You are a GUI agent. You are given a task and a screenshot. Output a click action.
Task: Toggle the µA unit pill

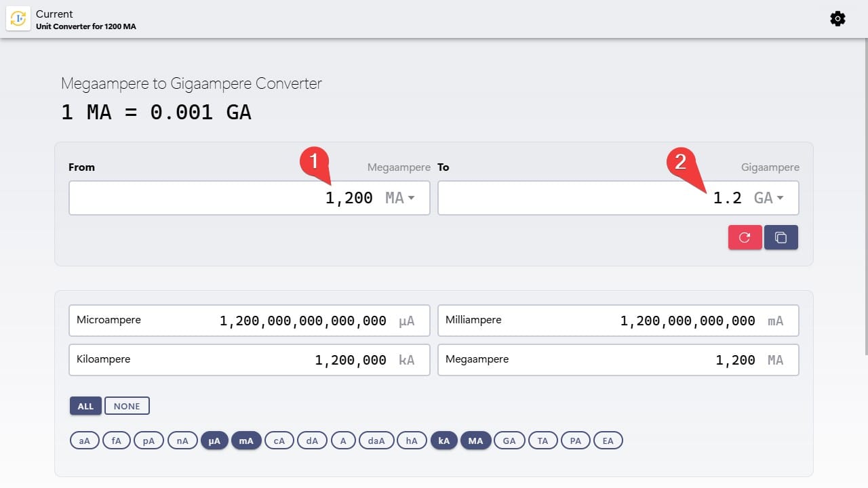point(214,440)
